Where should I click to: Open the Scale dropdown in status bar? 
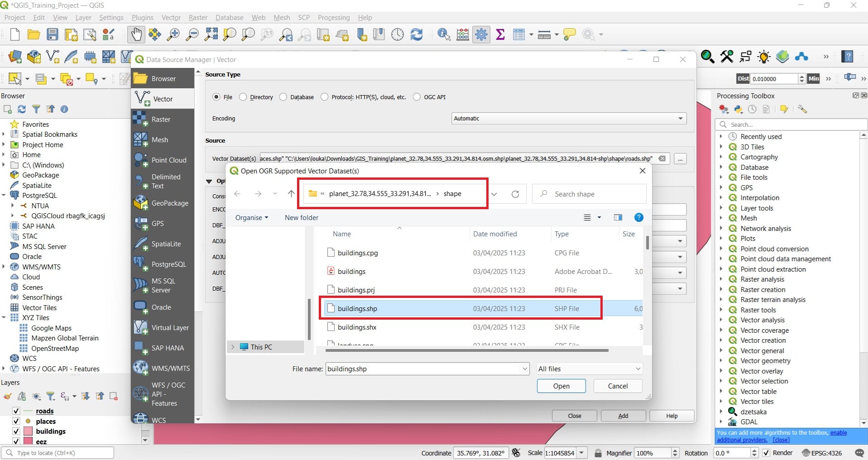pyautogui.click(x=581, y=453)
